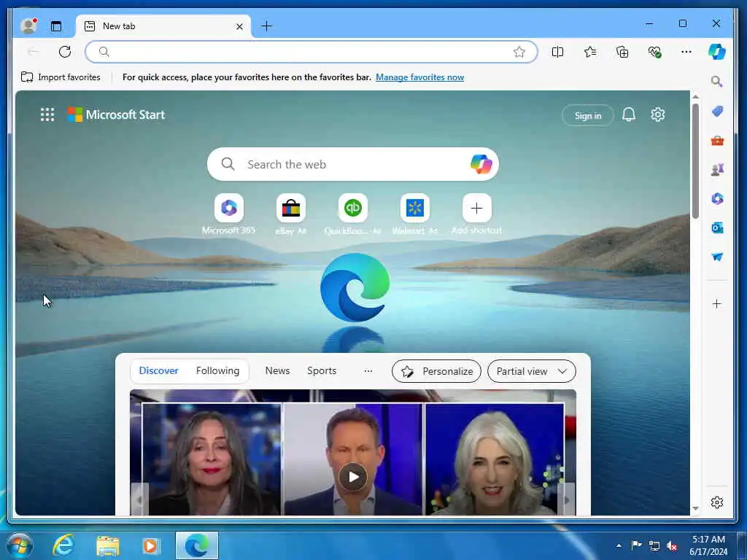
Task: Open Browser essentials heart icon
Action: 654,52
